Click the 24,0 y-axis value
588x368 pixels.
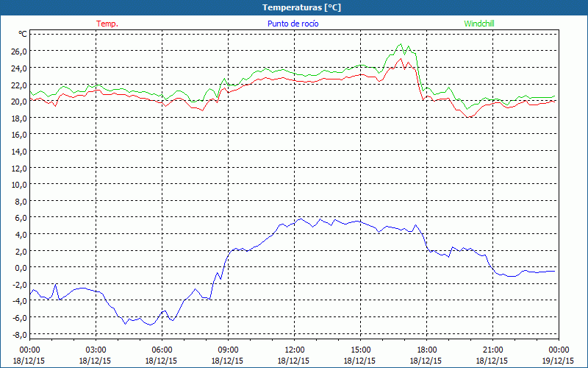19,68
